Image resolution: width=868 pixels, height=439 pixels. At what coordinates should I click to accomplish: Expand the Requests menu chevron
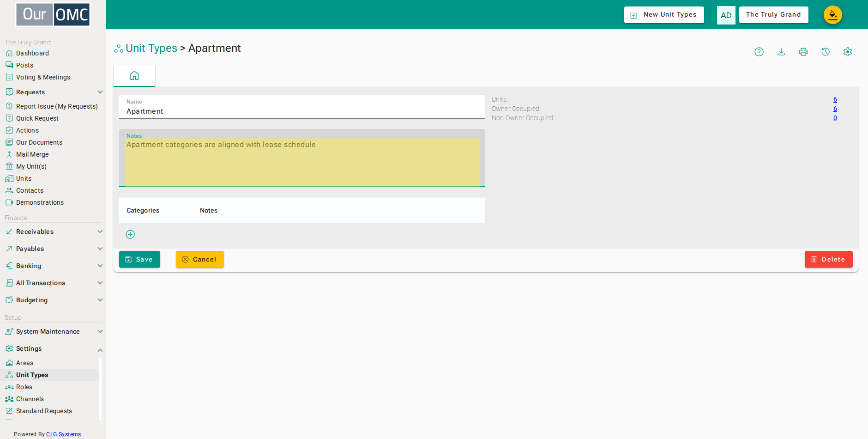coord(100,92)
